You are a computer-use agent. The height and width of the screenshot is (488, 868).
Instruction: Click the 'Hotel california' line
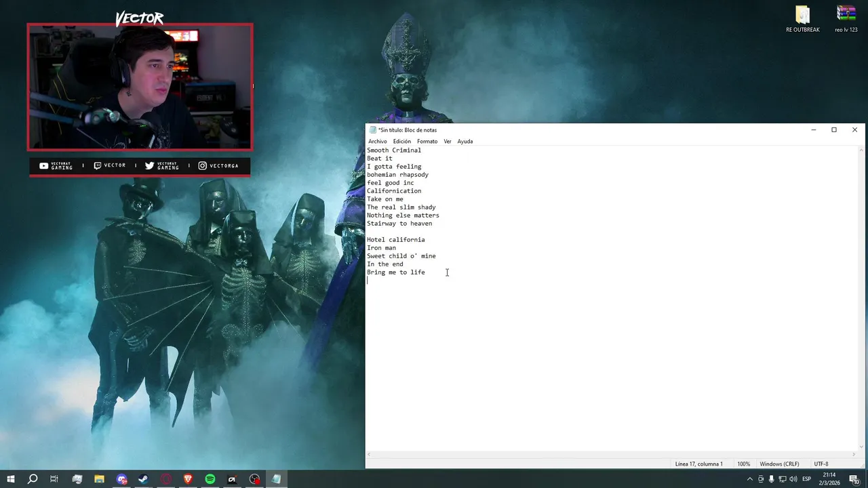[x=396, y=239]
